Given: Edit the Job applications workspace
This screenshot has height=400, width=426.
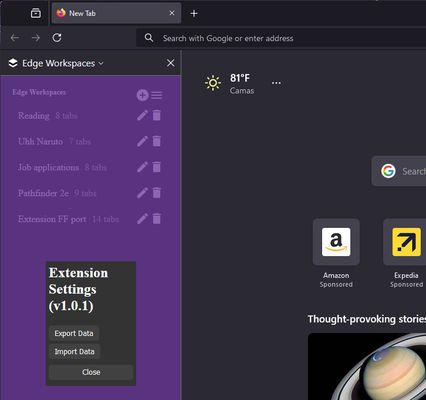Looking at the screenshot, I should tap(142, 167).
